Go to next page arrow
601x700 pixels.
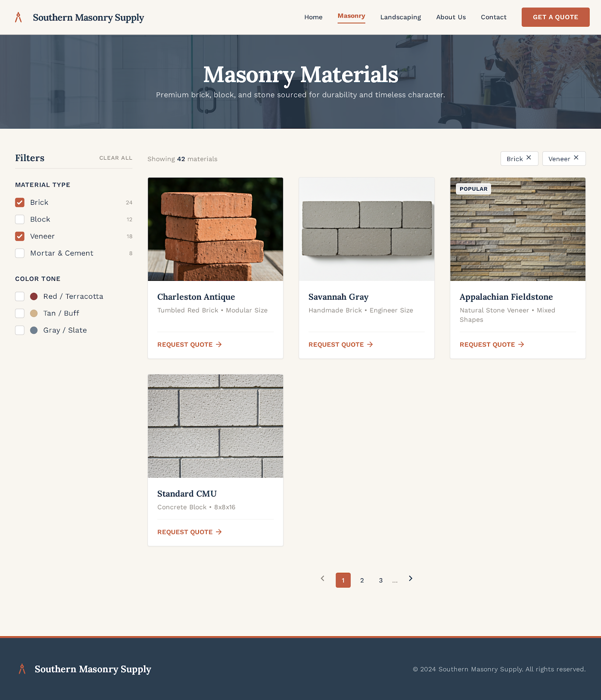point(410,579)
